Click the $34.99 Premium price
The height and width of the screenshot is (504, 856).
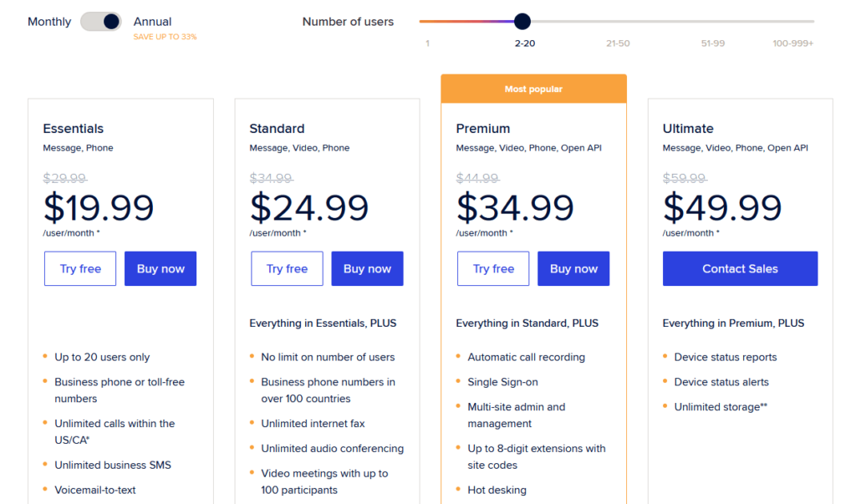coord(515,207)
